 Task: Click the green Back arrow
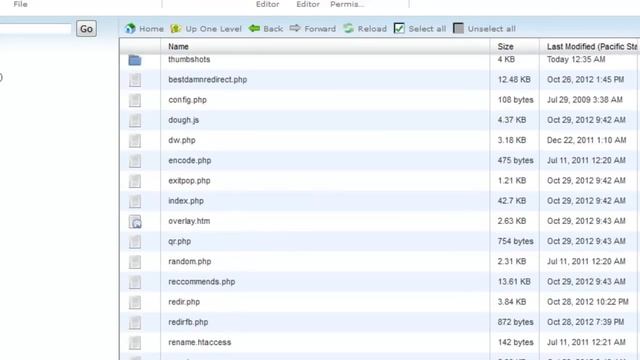click(254, 28)
